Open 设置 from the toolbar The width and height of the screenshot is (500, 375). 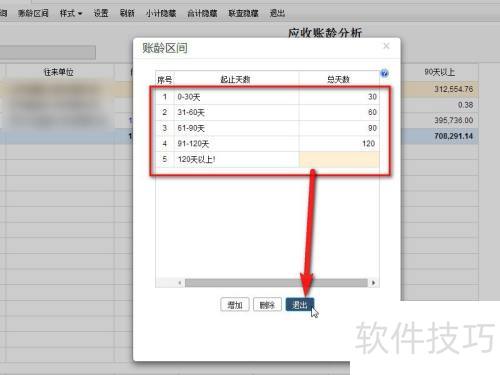click(101, 13)
